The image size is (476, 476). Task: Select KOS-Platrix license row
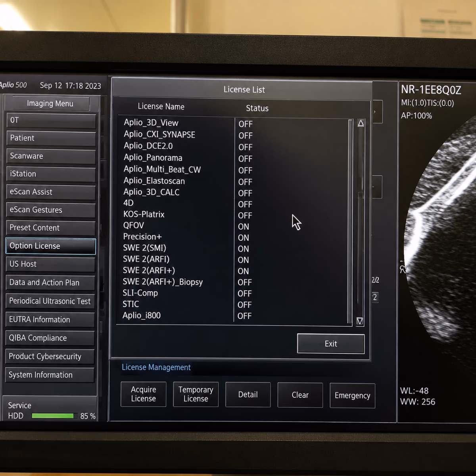tap(234, 214)
